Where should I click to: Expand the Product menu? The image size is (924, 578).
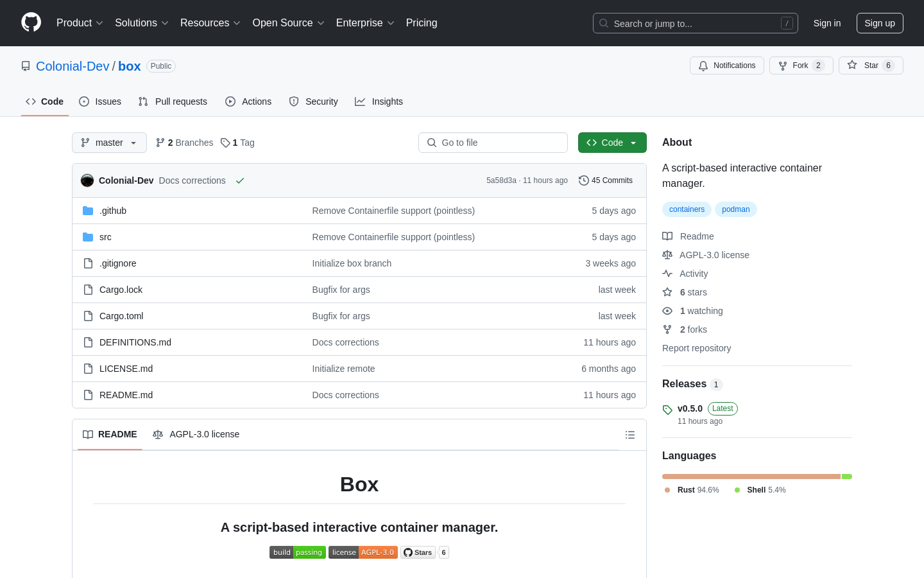point(80,23)
